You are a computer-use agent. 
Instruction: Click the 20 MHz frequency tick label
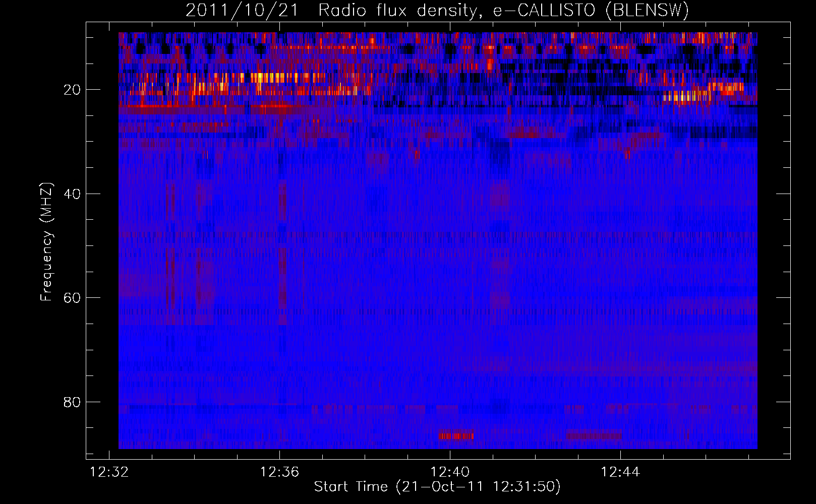coord(72,90)
